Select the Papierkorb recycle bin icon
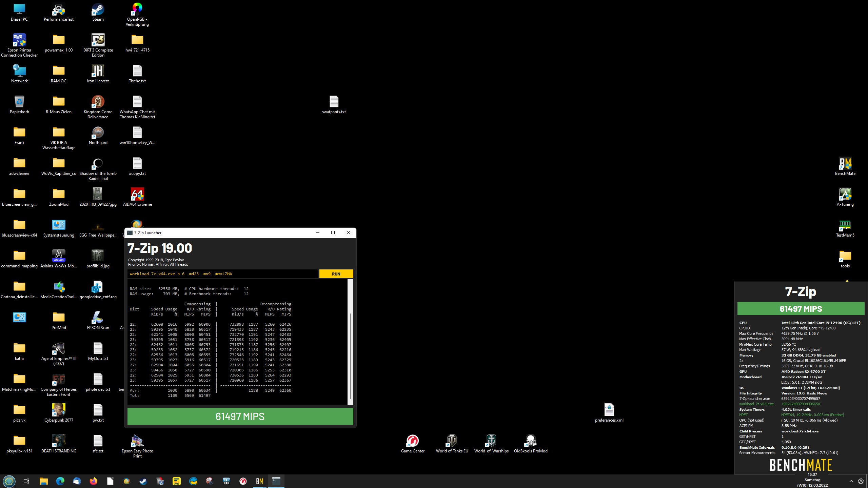The width and height of the screenshot is (868, 488). pos(19,105)
